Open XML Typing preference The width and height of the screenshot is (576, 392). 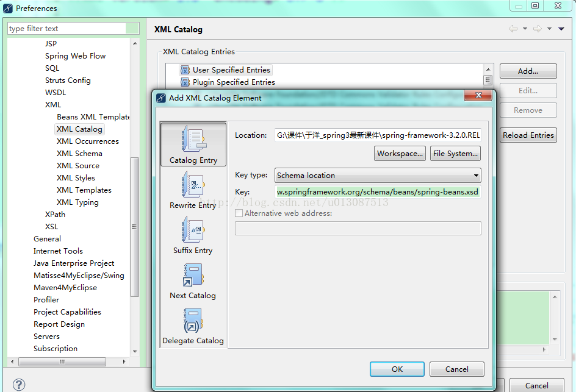pos(77,202)
